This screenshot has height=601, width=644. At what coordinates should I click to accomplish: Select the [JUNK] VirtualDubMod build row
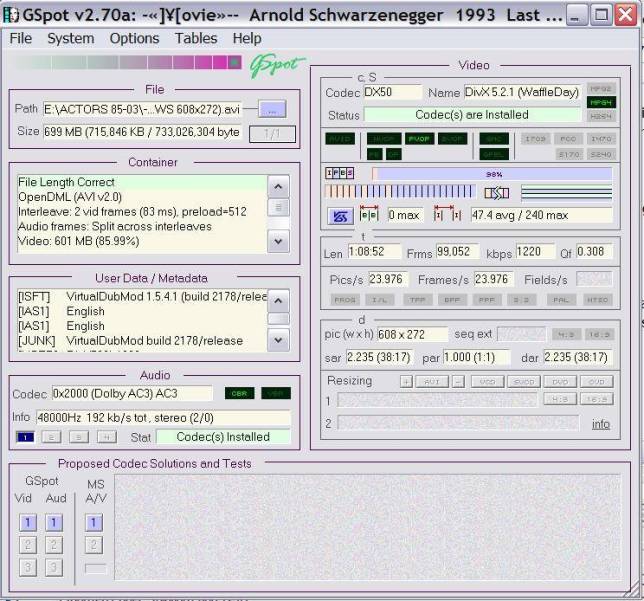coord(142,341)
